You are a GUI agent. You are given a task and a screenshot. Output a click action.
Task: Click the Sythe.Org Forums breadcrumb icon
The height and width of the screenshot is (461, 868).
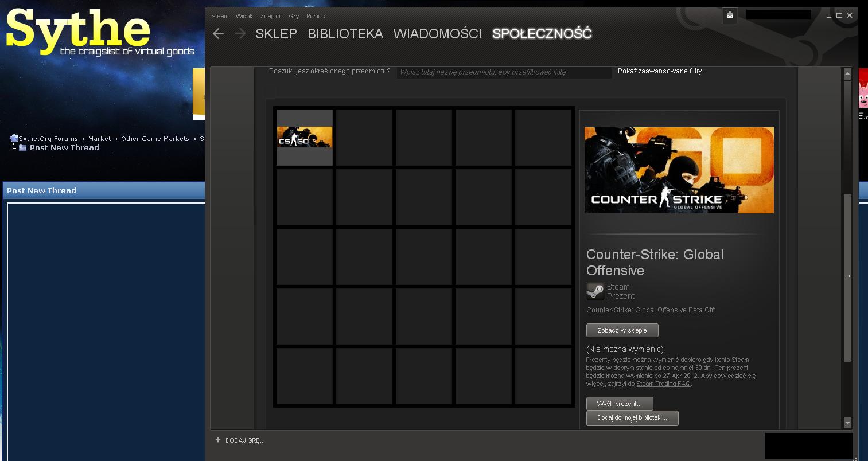[x=14, y=138]
